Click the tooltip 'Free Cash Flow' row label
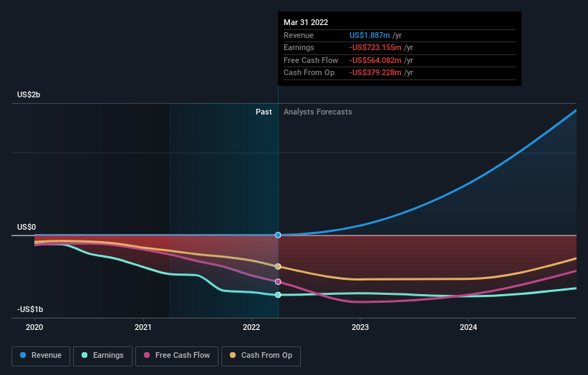 coord(311,60)
